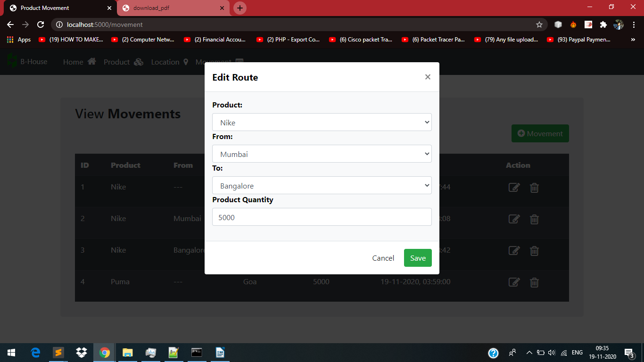
Task: Click the B-House logo icon
Action: (11, 61)
